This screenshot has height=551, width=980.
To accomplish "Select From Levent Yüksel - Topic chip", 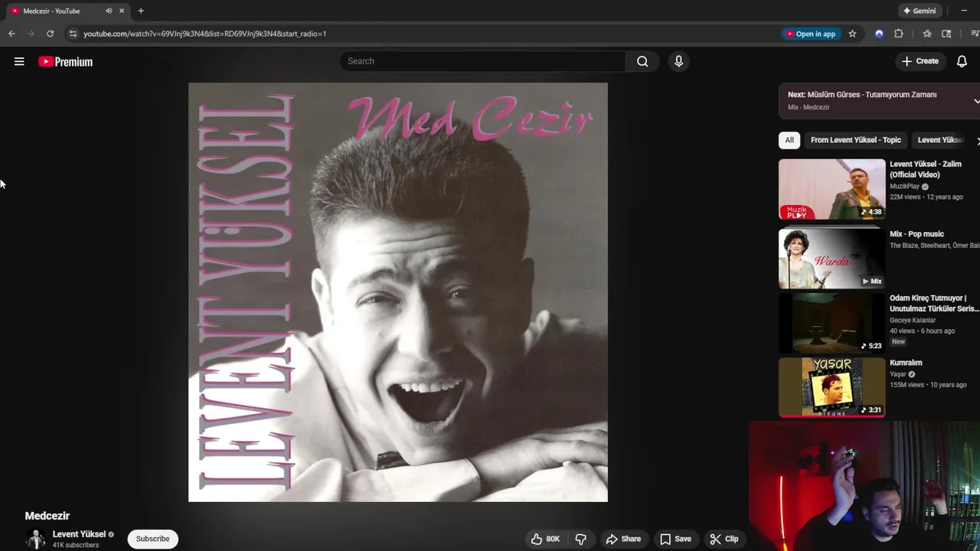I will (856, 140).
